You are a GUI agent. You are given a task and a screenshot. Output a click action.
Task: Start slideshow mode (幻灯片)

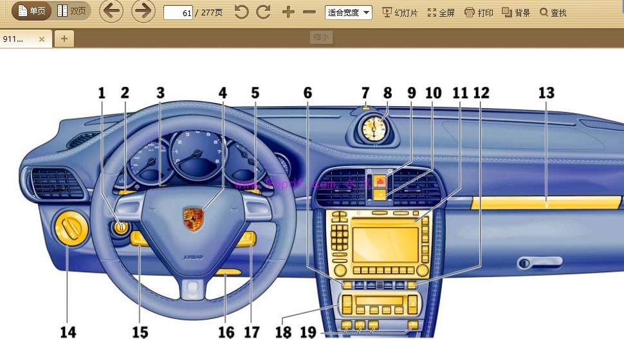[x=399, y=12]
